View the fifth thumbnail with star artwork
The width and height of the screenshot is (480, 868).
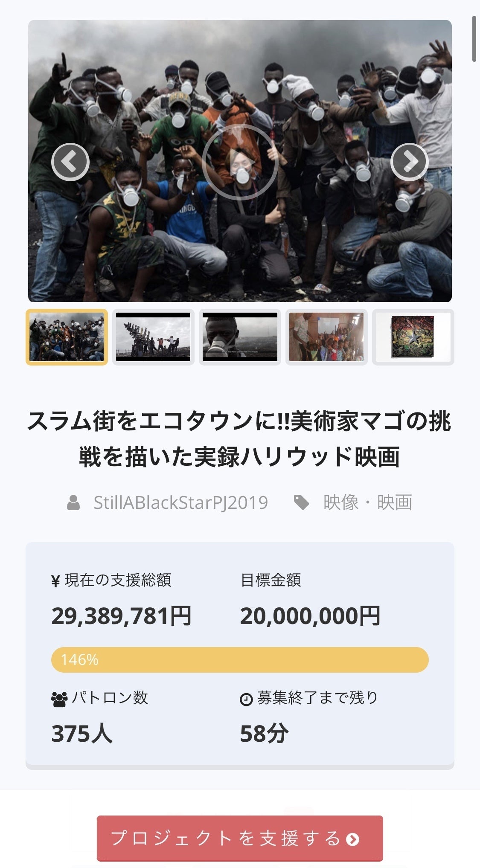[x=413, y=337]
